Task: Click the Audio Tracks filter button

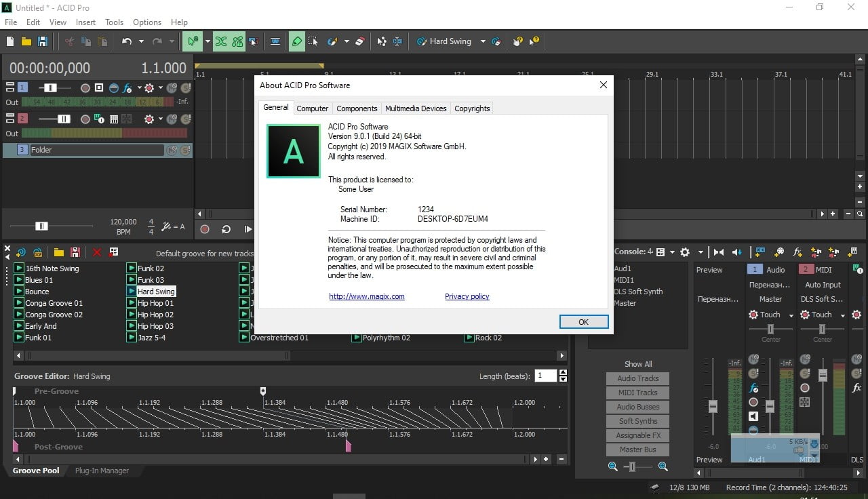Action: click(637, 378)
